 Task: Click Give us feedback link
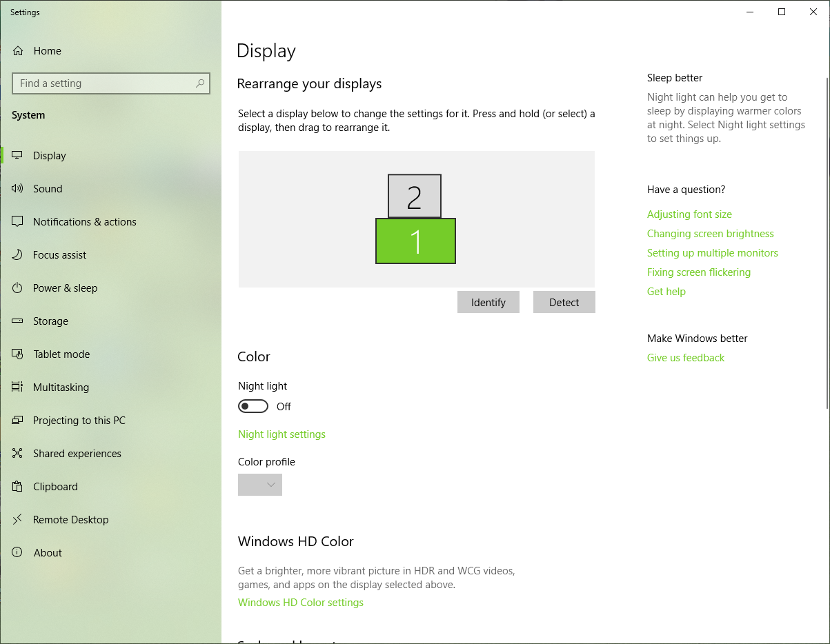(686, 358)
